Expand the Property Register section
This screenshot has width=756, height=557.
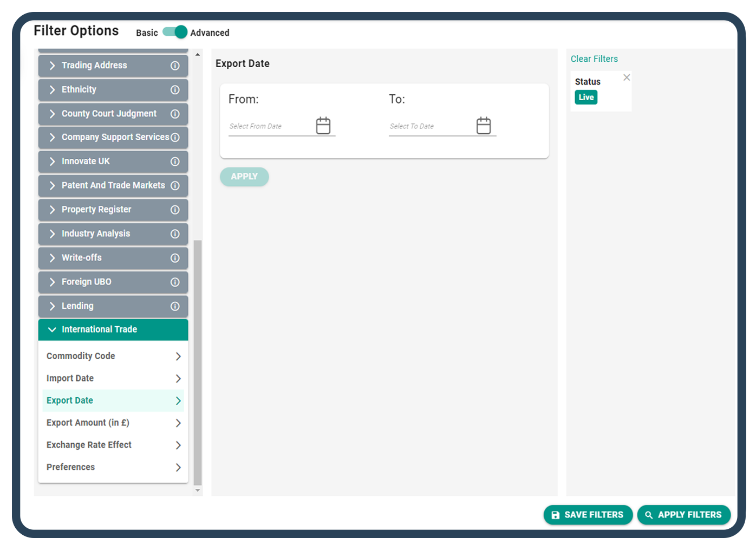[113, 210]
